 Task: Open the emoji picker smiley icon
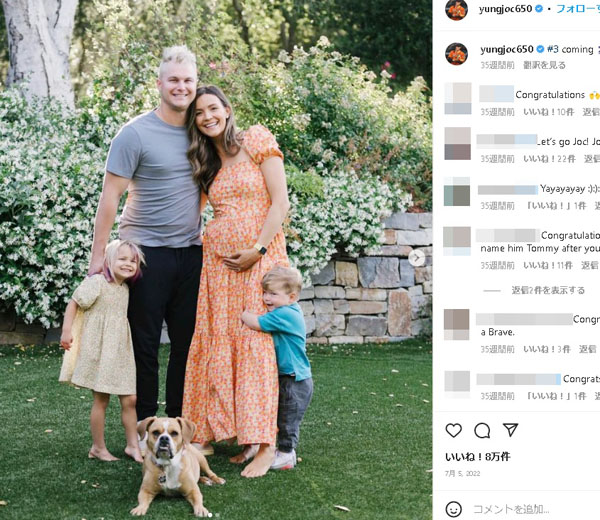[x=453, y=509]
